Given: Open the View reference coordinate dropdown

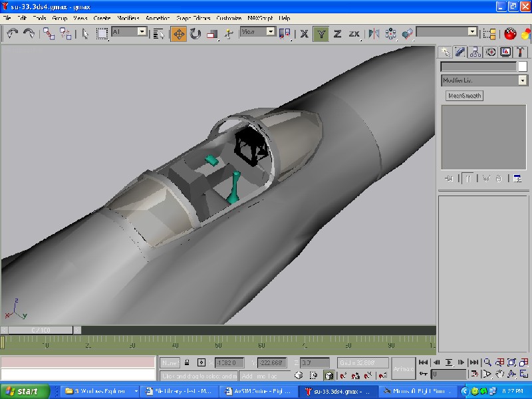Looking at the screenshot, I should (271, 31).
